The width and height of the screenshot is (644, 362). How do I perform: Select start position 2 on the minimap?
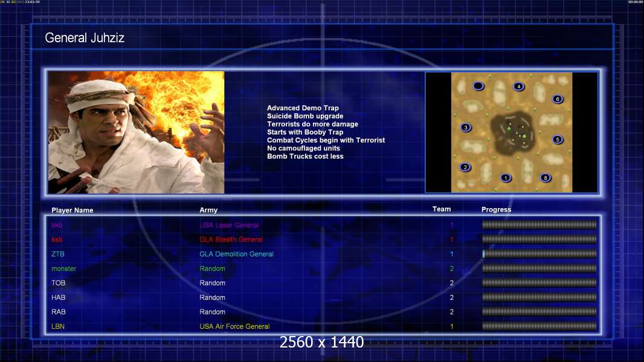pyautogui.click(x=465, y=167)
